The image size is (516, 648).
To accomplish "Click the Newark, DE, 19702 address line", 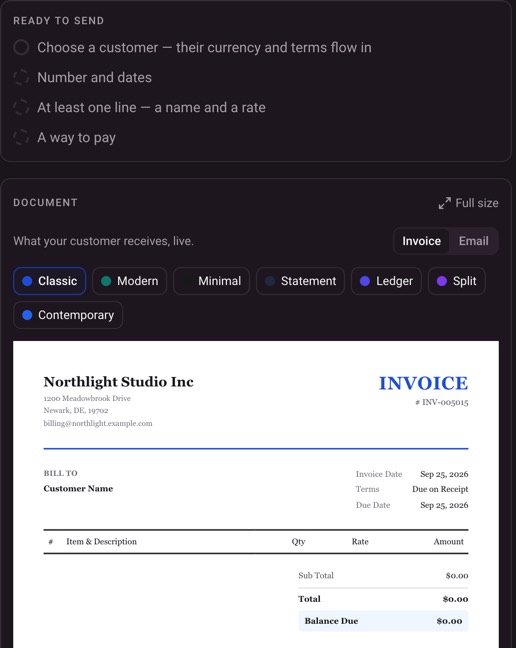I will tap(76, 410).
